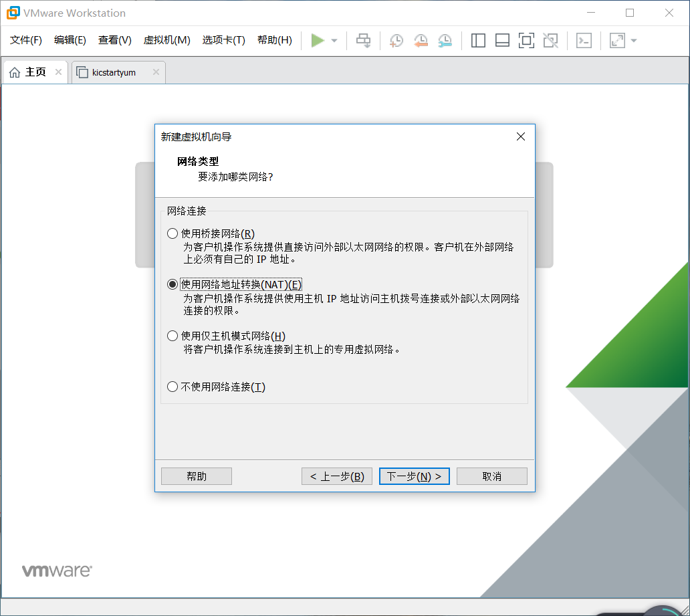Click the VMware Workstation logo icon

pos(13,13)
